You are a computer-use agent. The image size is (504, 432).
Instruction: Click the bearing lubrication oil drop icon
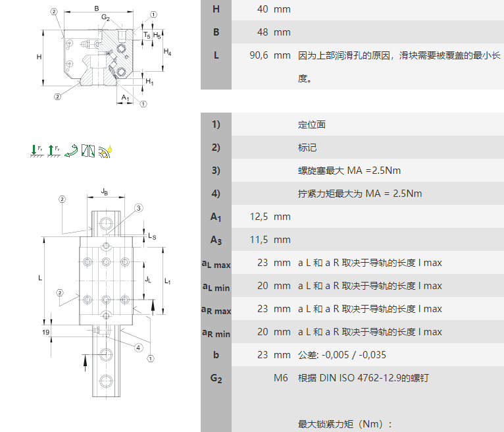pyautogui.click(x=106, y=151)
